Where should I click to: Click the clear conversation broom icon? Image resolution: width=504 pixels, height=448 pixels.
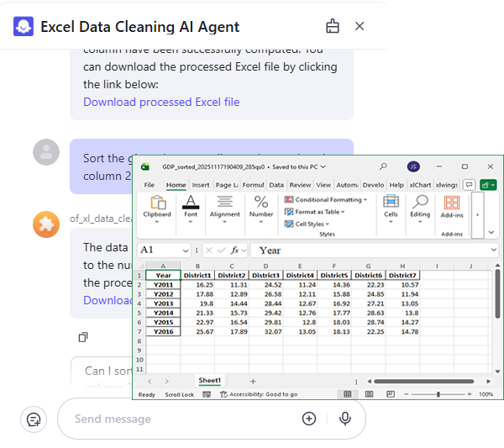point(333,26)
